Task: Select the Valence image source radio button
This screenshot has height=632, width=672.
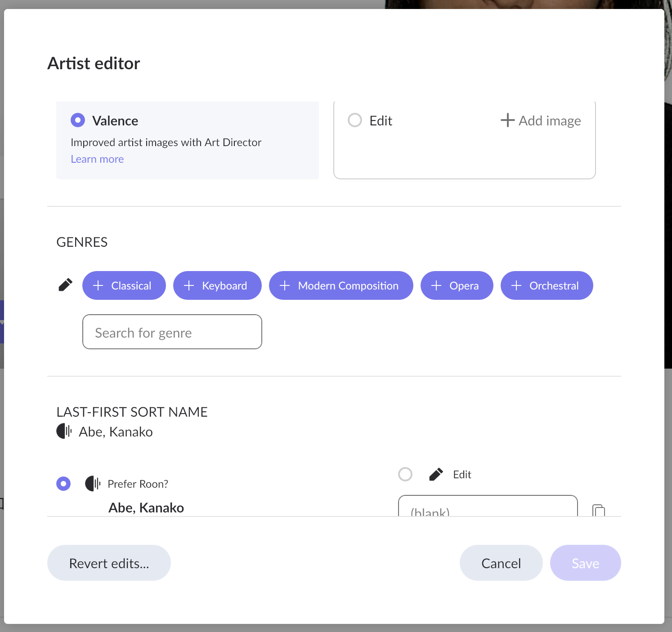Action: point(77,120)
